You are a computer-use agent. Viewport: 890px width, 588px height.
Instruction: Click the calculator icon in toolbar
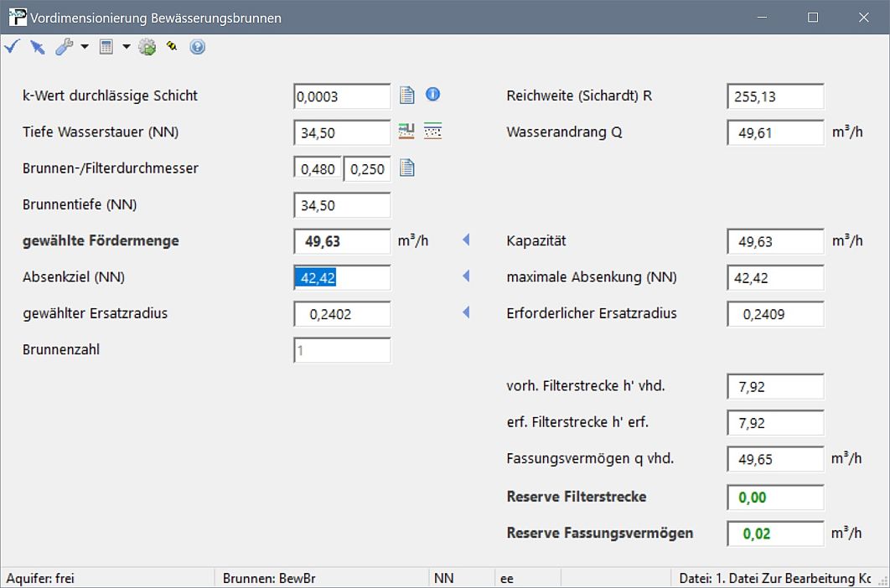coord(106,47)
